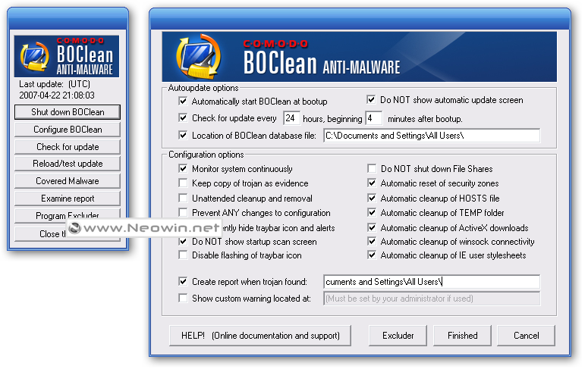Click the custom warning location field

tap(432, 299)
